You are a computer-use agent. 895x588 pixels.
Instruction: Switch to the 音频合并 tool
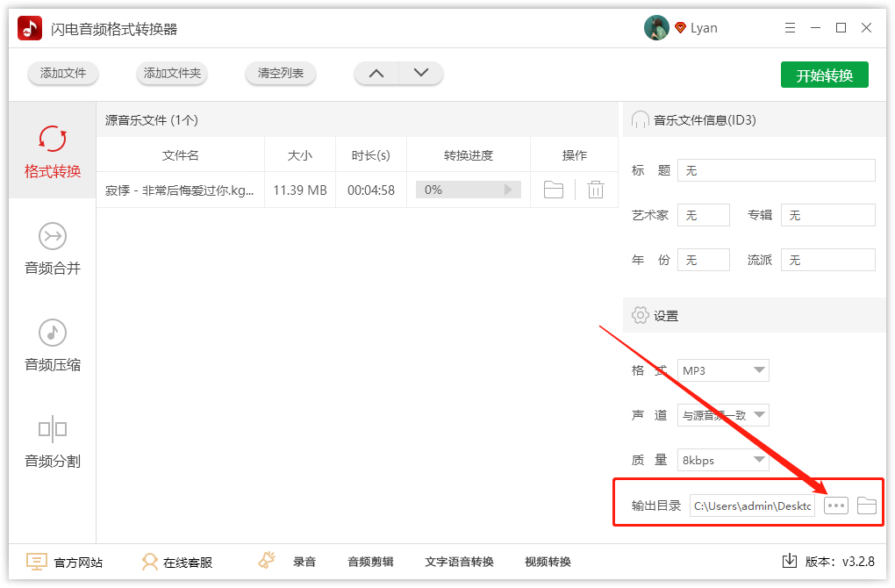coord(51,250)
